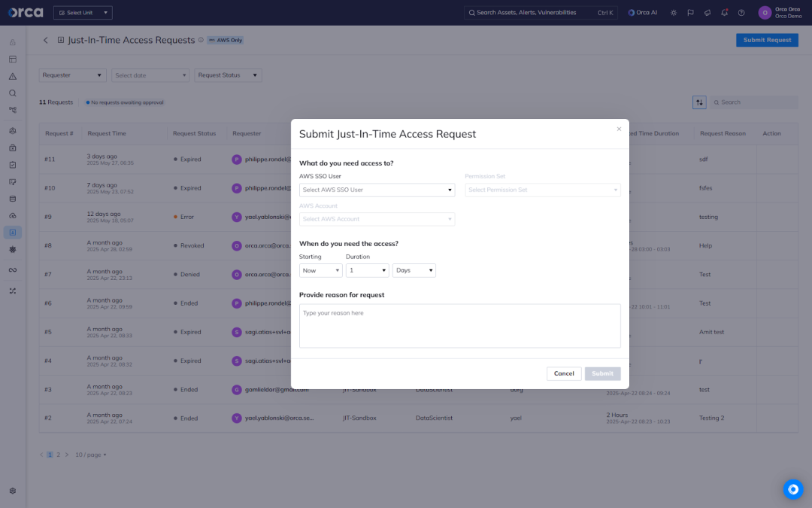Click the Orca AI assistant icon
The height and width of the screenshot is (508, 812).
pos(642,13)
